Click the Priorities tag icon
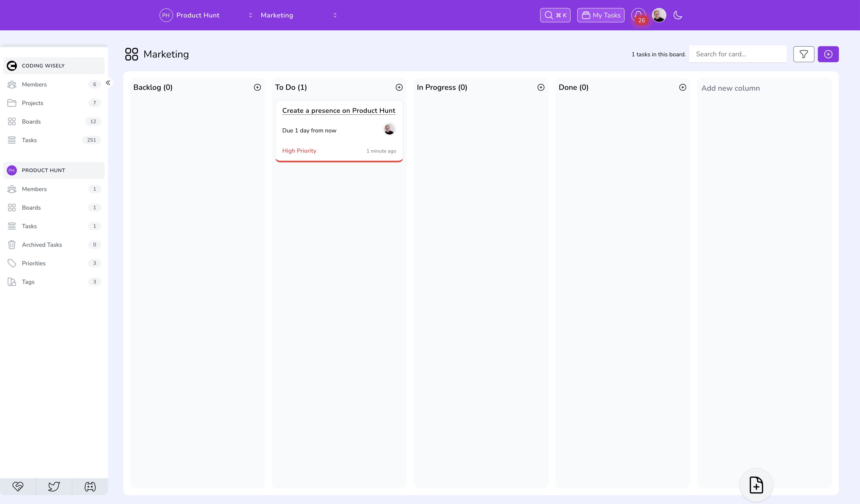Viewport: 860px width, 504px height. (12, 263)
